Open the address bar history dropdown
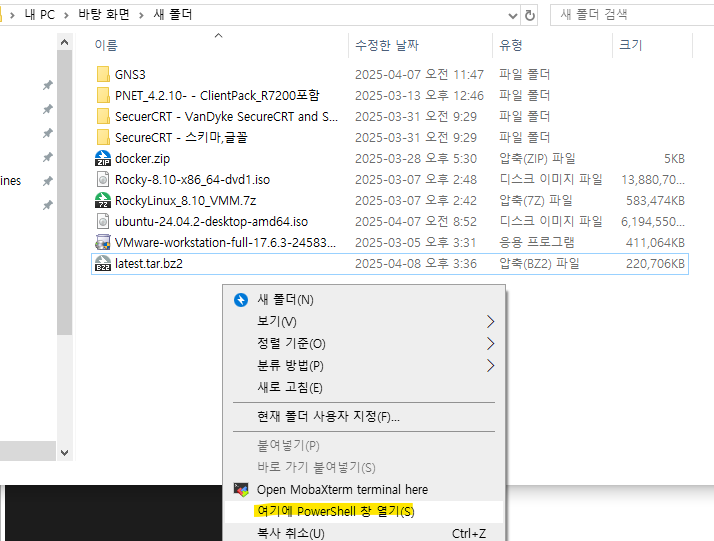The image size is (714, 541). tap(513, 16)
